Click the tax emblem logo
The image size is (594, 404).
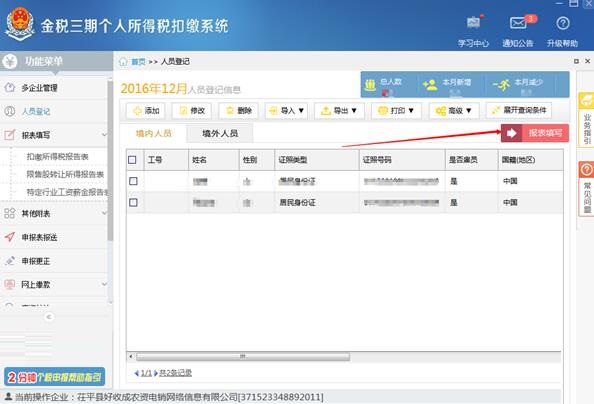click(20, 25)
